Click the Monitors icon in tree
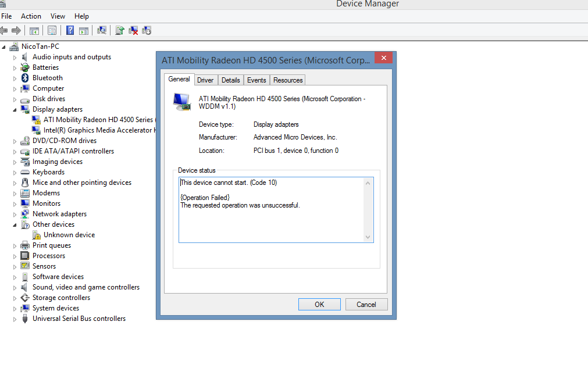This screenshot has width=588, height=368. pyautogui.click(x=25, y=203)
